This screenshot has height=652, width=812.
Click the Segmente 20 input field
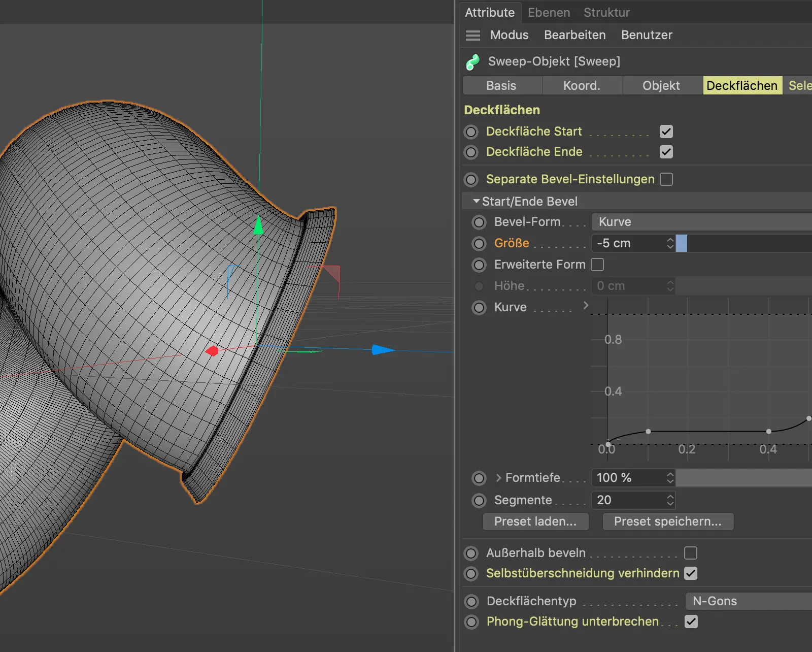tap(628, 500)
